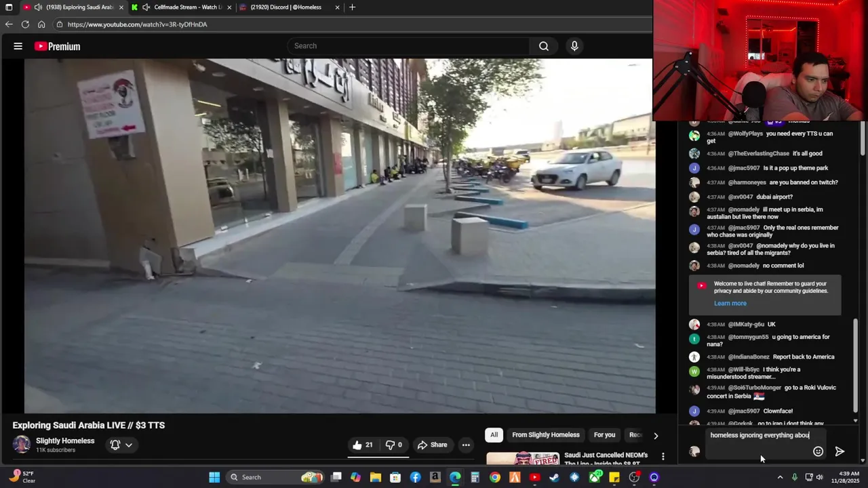Show hidden system tray icons
Image resolution: width=868 pixels, height=488 pixels.
[780, 477]
